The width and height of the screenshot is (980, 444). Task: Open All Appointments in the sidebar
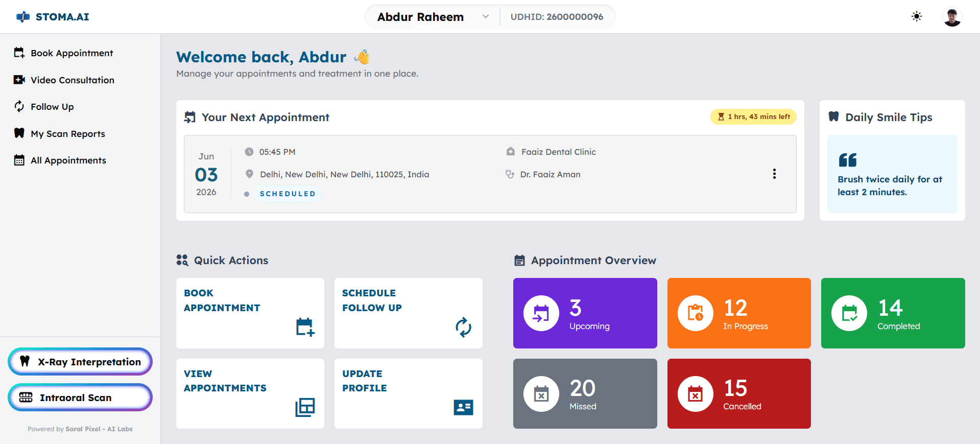click(x=80, y=160)
